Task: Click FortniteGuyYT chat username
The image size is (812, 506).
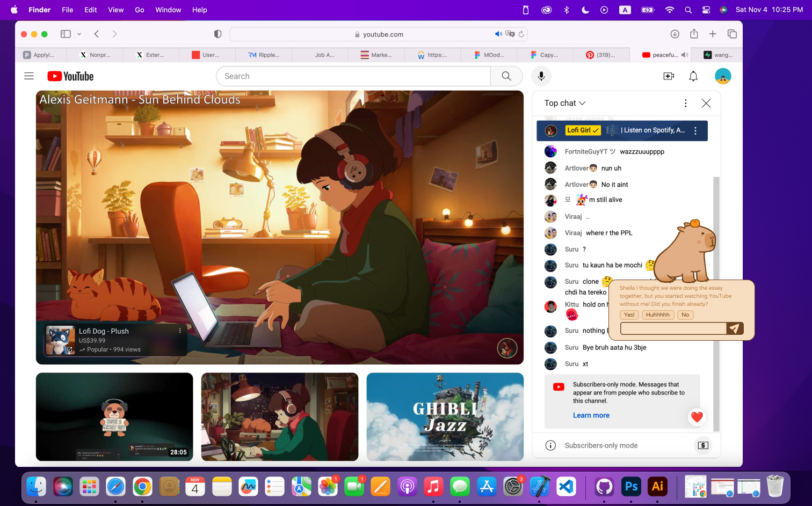Action: 590,152
